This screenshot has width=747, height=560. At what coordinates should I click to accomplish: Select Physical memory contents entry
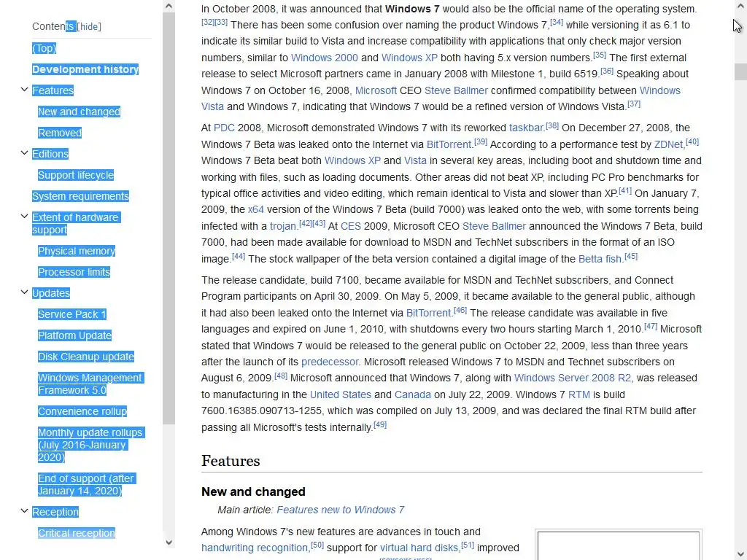77,251
